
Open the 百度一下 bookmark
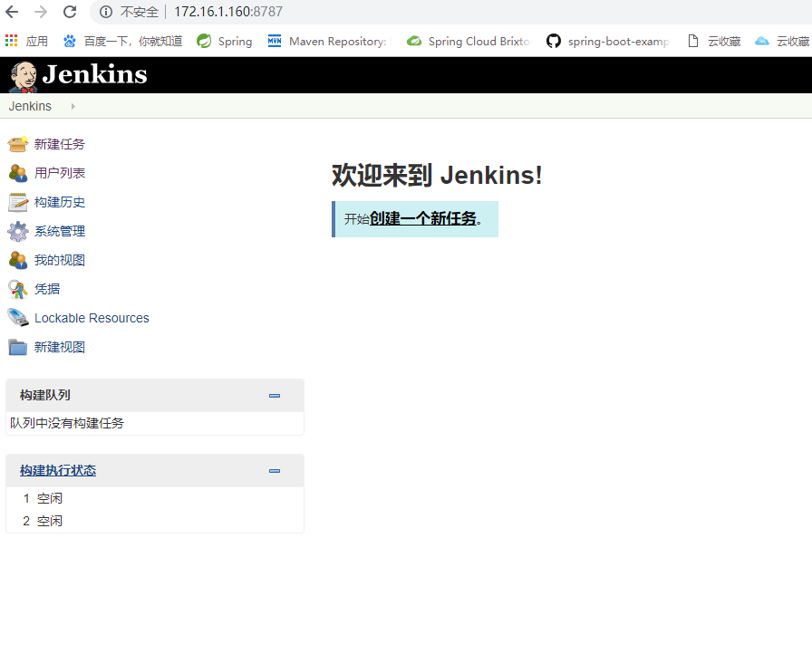pos(122,41)
